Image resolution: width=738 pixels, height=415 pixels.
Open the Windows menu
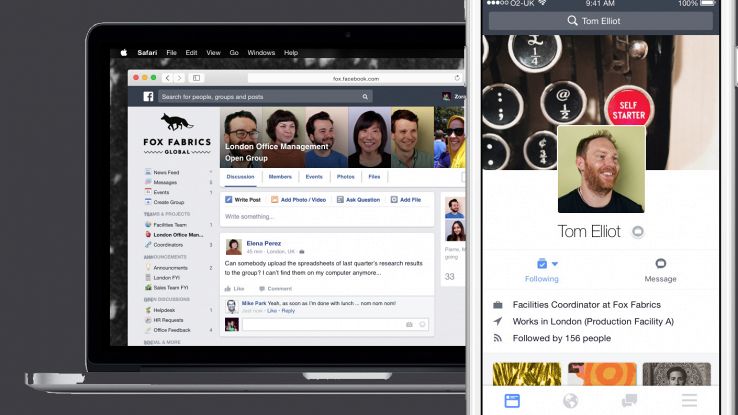pyautogui.click(x=261, y=53)
